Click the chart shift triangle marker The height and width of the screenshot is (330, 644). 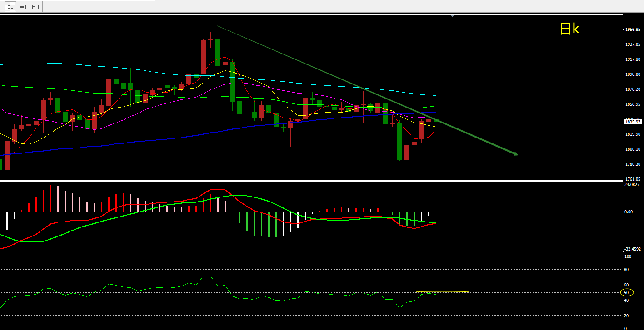click(452, 16)
